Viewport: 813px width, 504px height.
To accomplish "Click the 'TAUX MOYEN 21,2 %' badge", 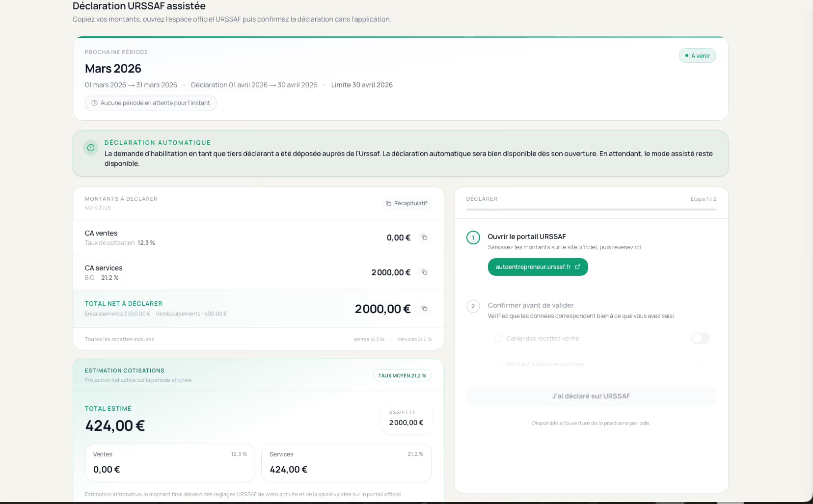I will point(402,375).
